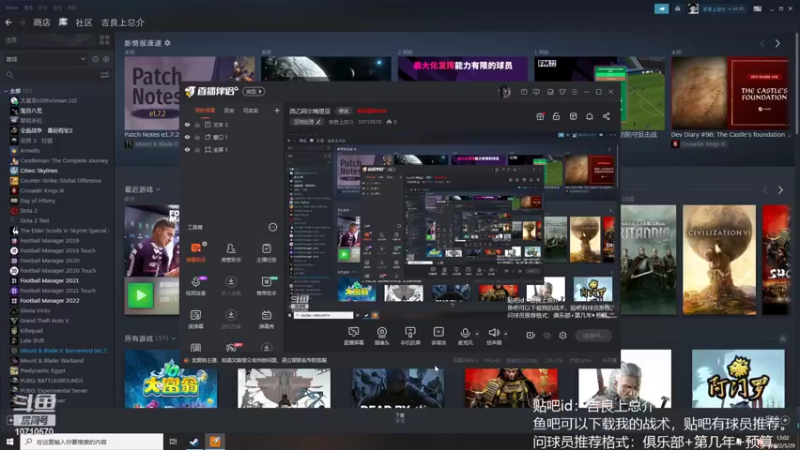Open stream settings gear beside start button
Screen dimensions: 800x450
click(563, 336)
